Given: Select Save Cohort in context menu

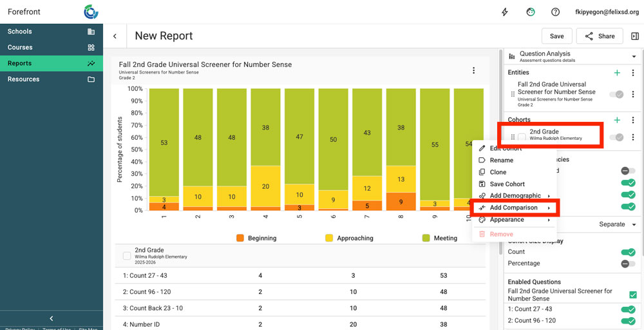Looking at the screenshot, I should [507, 184].
